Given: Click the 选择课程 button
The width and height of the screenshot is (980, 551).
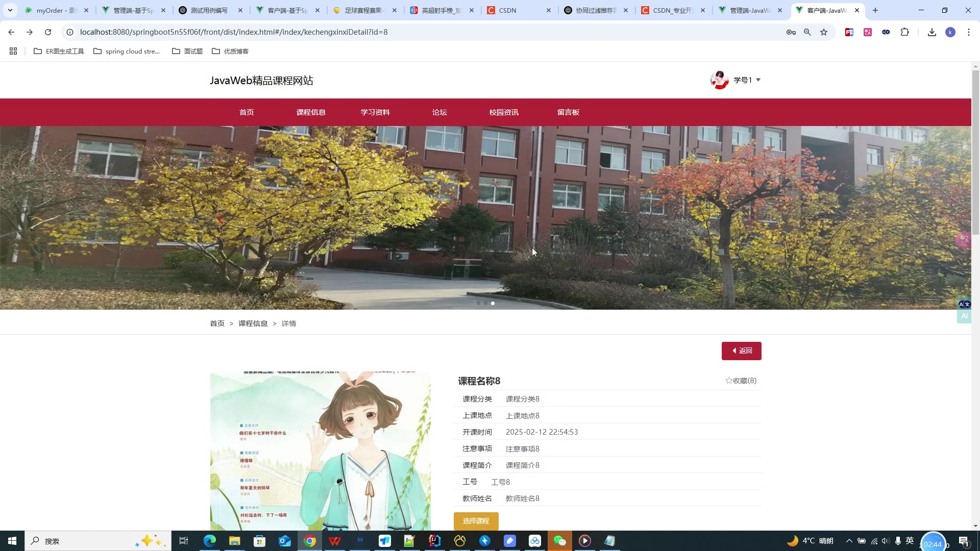Looking at the screenshot, I should pyautogui.click(x=476, y=521).
